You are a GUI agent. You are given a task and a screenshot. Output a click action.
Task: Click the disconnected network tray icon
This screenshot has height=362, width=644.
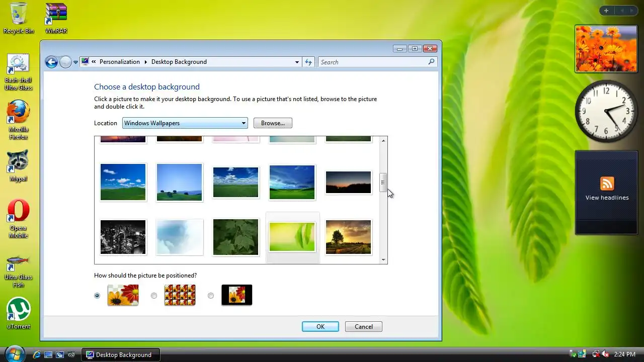596,354
